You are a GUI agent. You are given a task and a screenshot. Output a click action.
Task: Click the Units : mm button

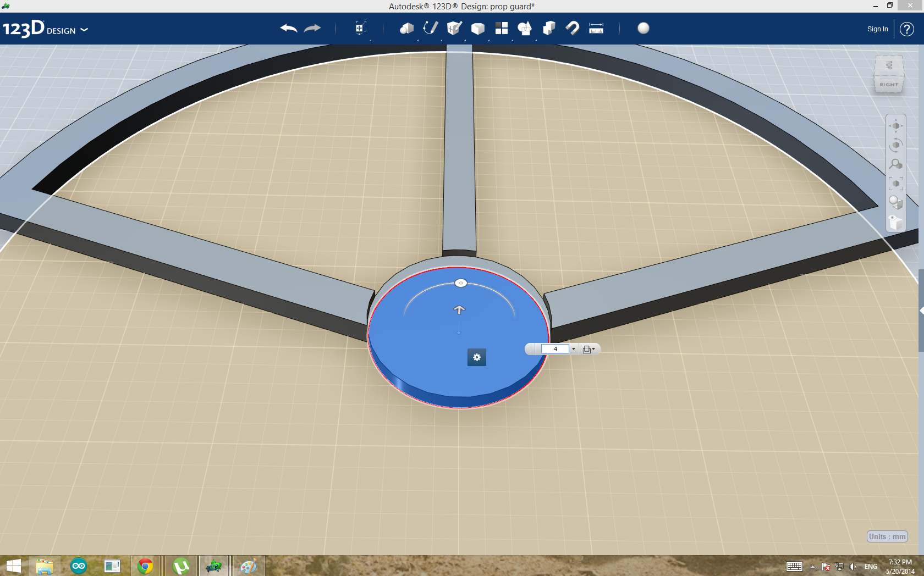tap(887, 536)
